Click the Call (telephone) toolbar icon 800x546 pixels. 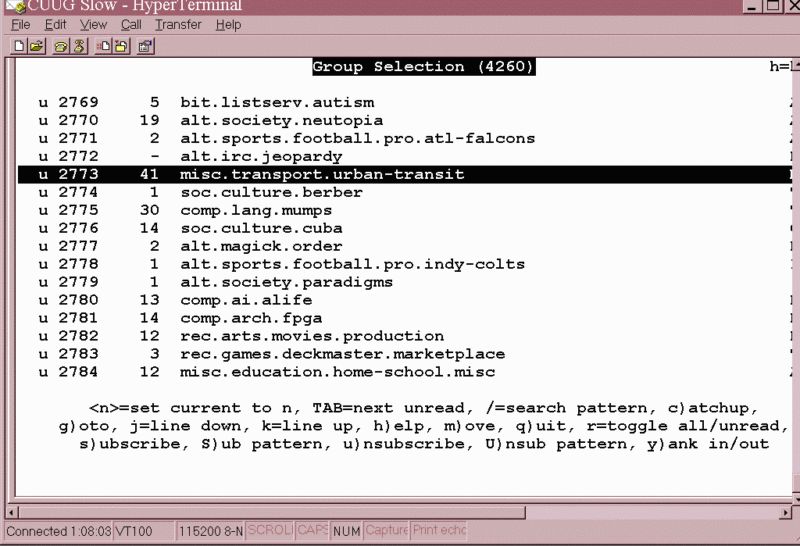pos(61,46)
